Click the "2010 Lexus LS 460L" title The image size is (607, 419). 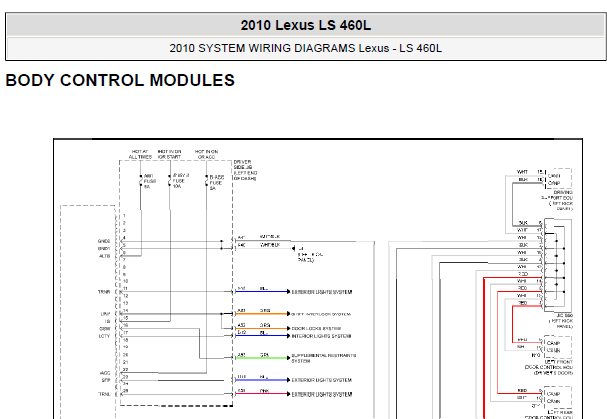click(305, 26)
